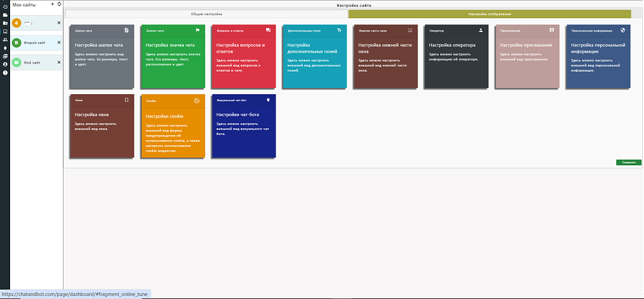644x299 pixels.
Task: Open the red Настройка вопросов и ответов card
Action: pyautogui.click(x=243, y=56)
